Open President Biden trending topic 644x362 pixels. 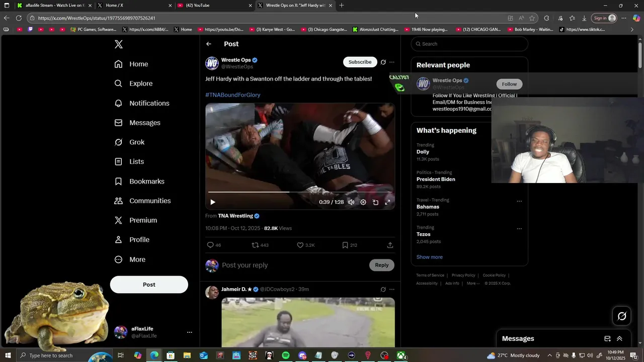tap(436, 179)
